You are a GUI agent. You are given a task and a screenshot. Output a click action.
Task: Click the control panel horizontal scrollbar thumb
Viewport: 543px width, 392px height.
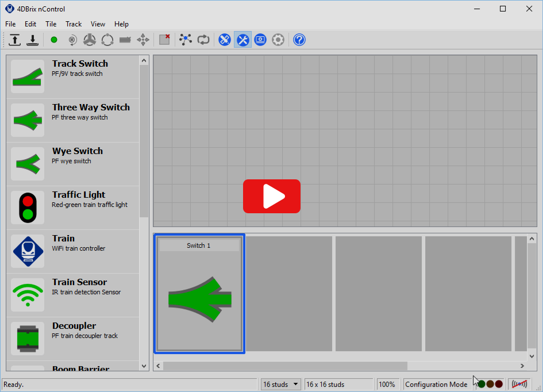click(x=286, y=366)
